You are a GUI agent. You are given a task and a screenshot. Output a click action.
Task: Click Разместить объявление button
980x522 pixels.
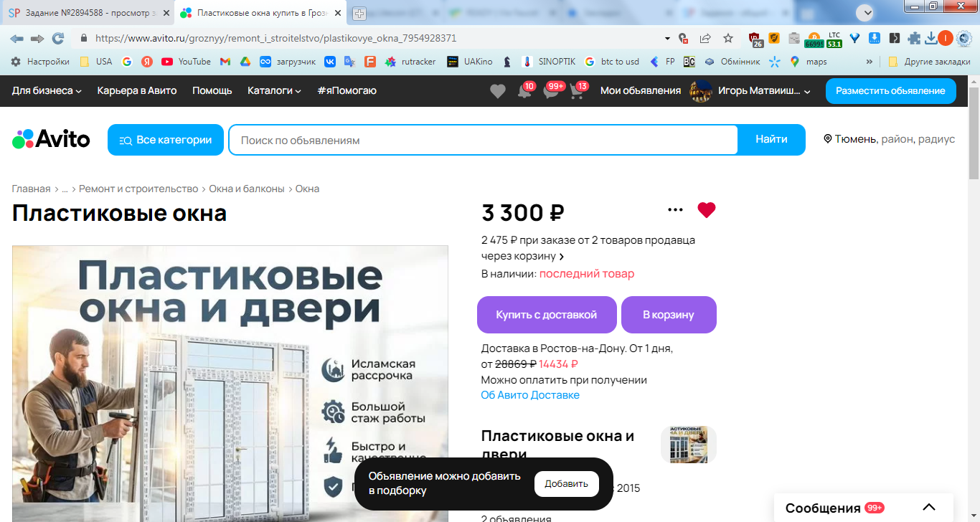pos(891,91)
